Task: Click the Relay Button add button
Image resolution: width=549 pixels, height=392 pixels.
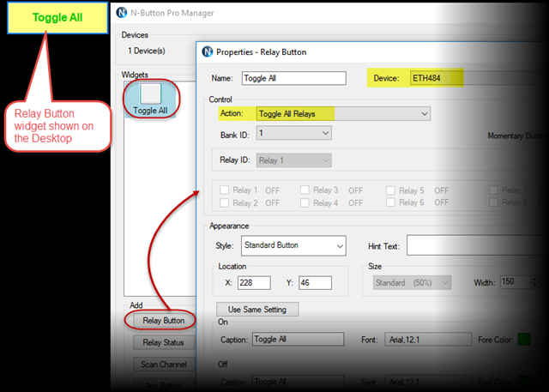Action: click(x=164, y=321)
